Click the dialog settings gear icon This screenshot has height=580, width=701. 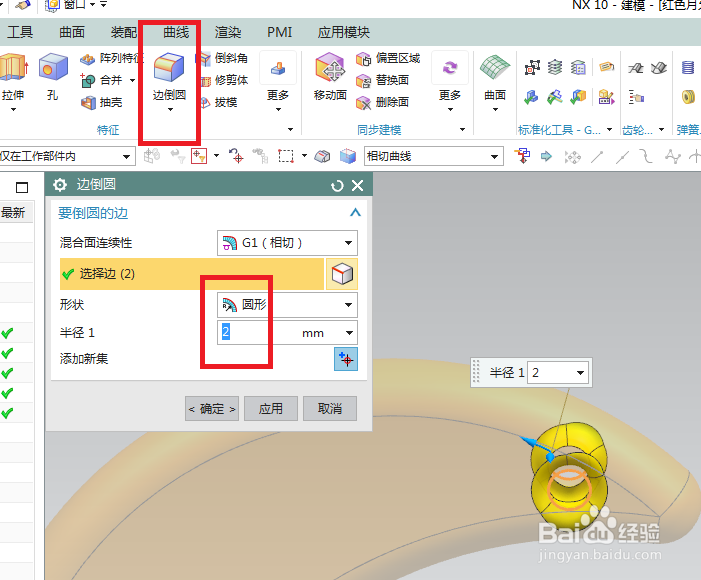[59, 185]
